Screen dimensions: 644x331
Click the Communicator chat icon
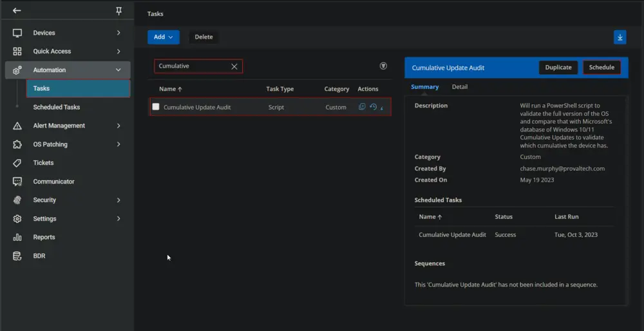coord(17,182)
